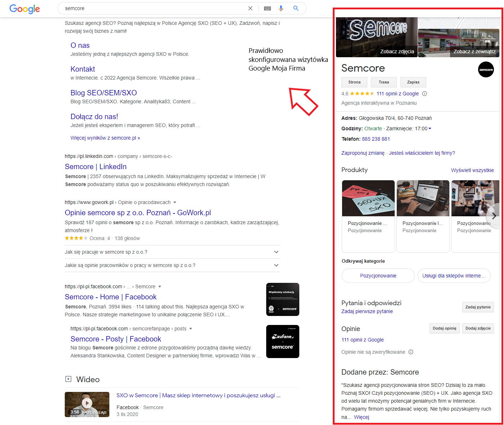This screenshot has width=504, height=425.
Task: Click the Strona button
Action: (354, 82)
